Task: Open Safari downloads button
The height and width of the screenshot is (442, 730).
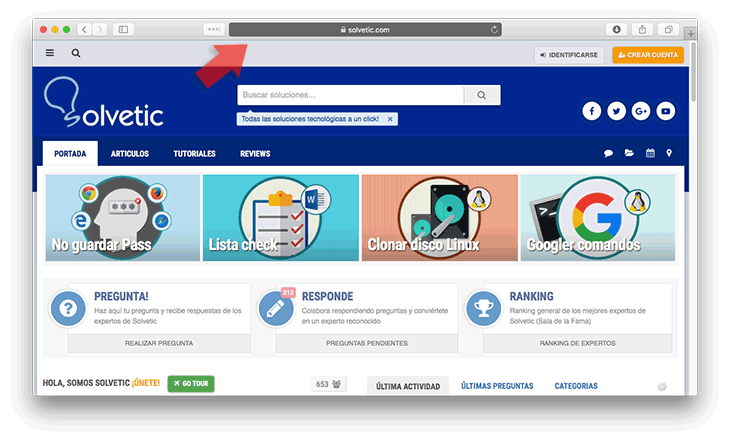Action: point(616,29)
